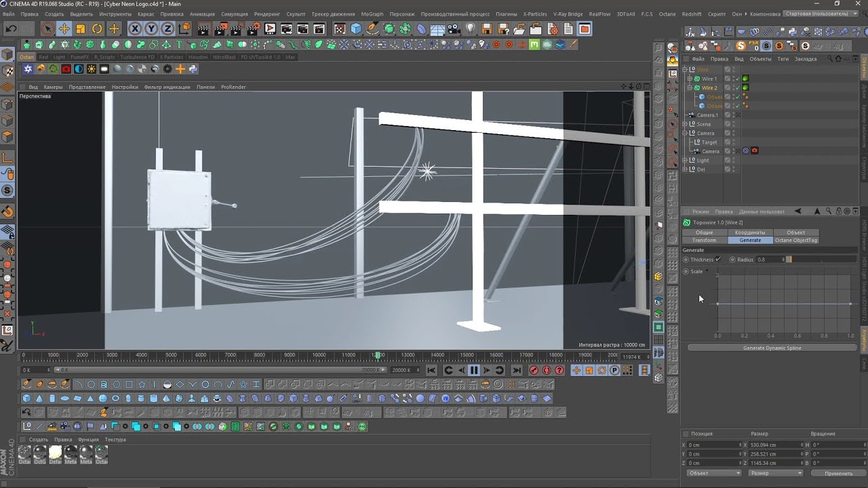Toggle the Scale animation circle
The height and width of the screenshot is (488, 868).
coord(686,271)
